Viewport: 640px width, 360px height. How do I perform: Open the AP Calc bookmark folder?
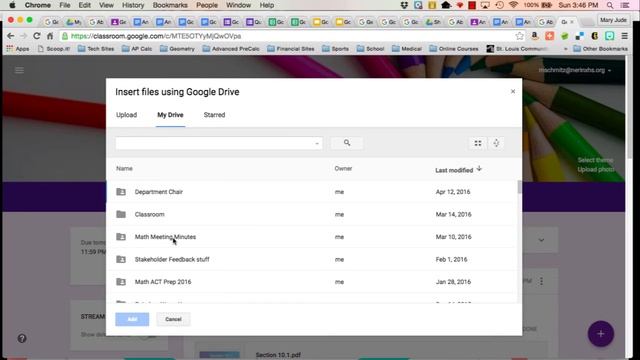click(x=137, y=49)
